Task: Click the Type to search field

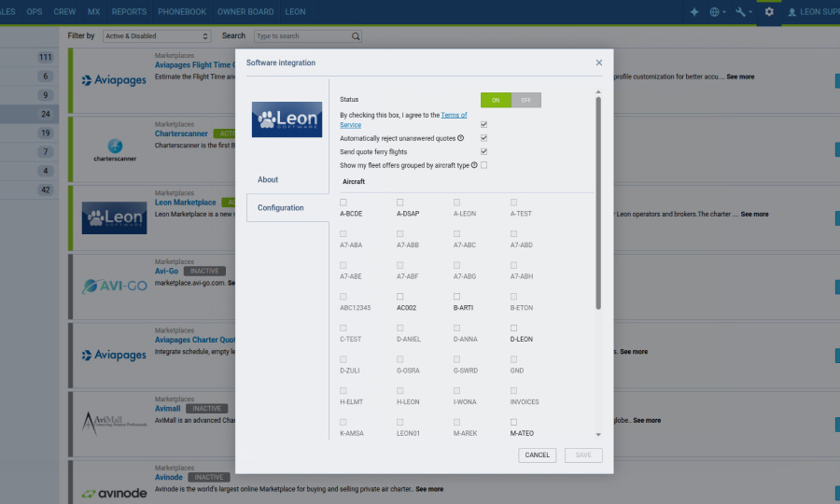Action: point(301,36)
